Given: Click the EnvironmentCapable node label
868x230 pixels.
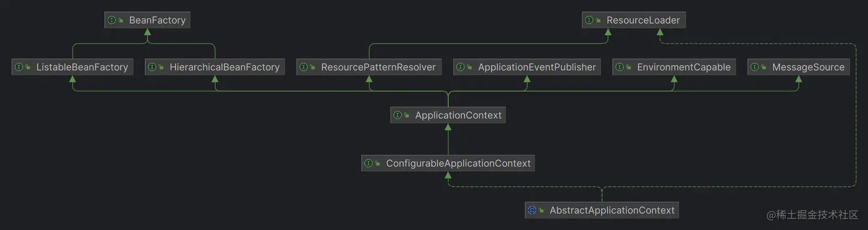Looking at the screenshot, I should tap(684, 67).
